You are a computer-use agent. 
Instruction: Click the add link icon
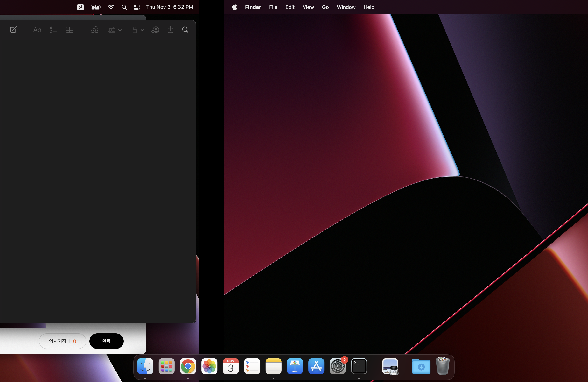click(x=94, y=30)
